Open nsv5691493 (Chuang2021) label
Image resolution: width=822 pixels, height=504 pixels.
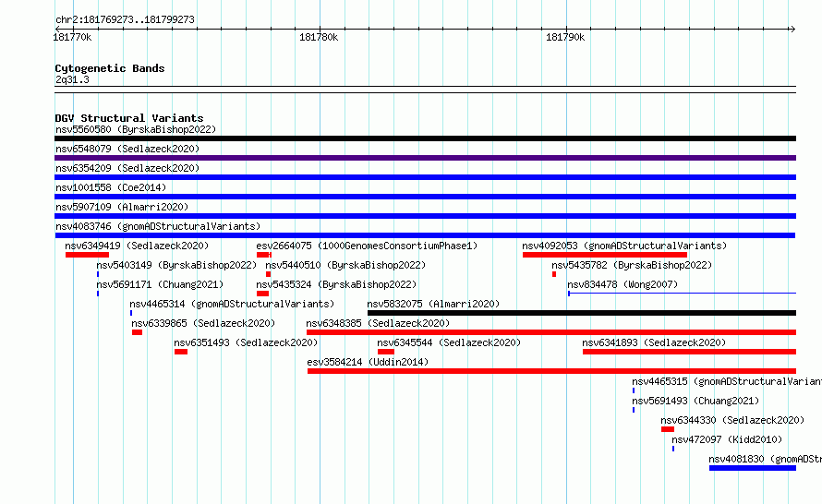point(695,401)
